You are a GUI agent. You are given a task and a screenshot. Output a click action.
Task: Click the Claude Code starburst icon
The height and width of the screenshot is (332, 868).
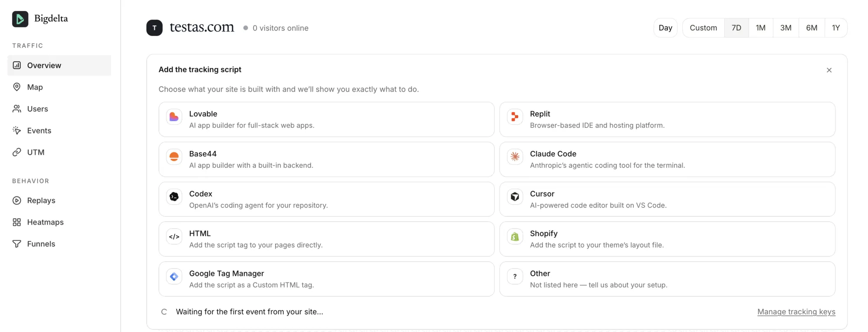pyautogui.click(x=515, y=157)
